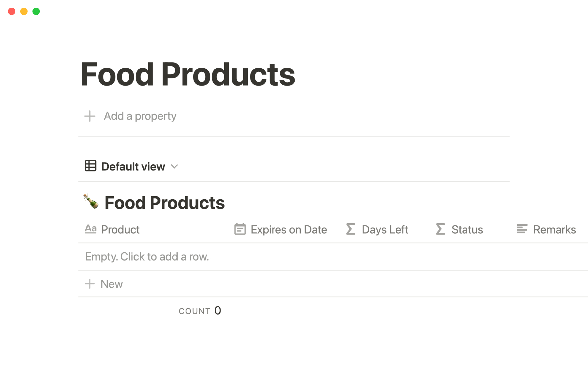Click the Add a property label

(140, 116)
